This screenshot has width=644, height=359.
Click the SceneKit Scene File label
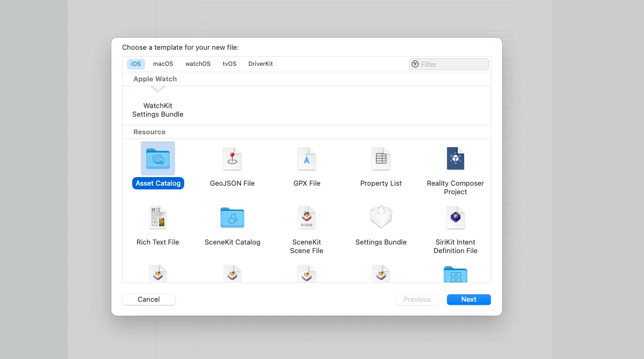point(307,246)
